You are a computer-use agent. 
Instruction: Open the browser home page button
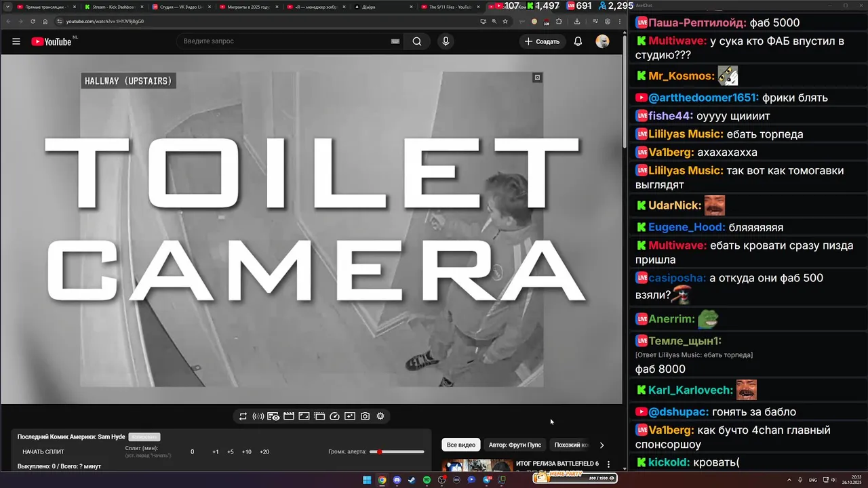45,21
